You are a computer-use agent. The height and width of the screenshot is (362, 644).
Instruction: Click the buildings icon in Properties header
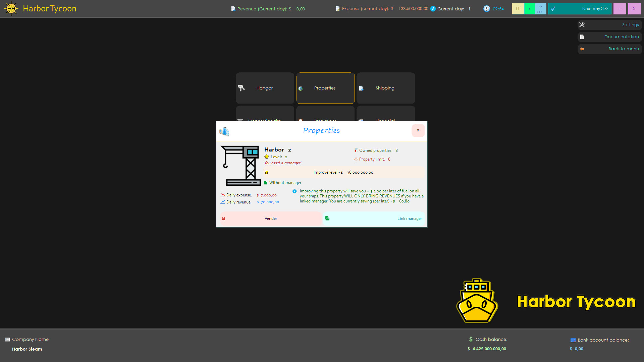[x=224, y=131]
